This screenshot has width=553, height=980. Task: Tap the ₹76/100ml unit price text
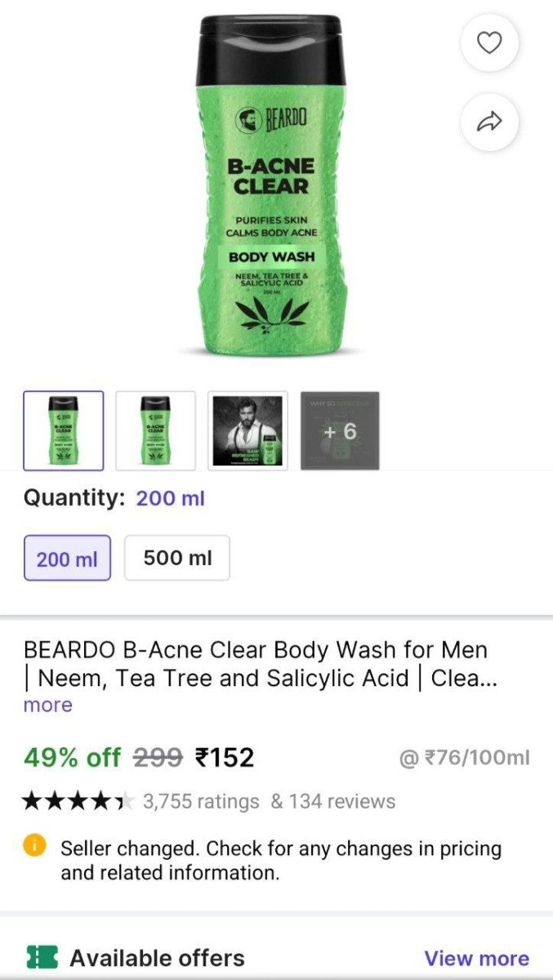[x=464, y=758]
